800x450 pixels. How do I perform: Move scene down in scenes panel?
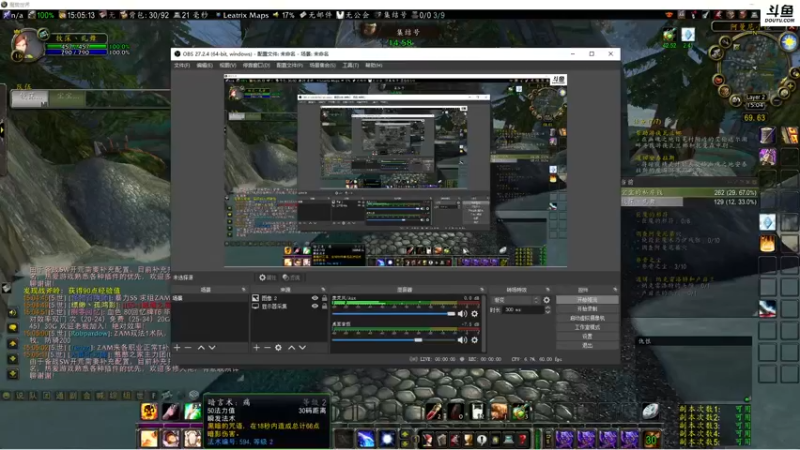pos(212,347)
